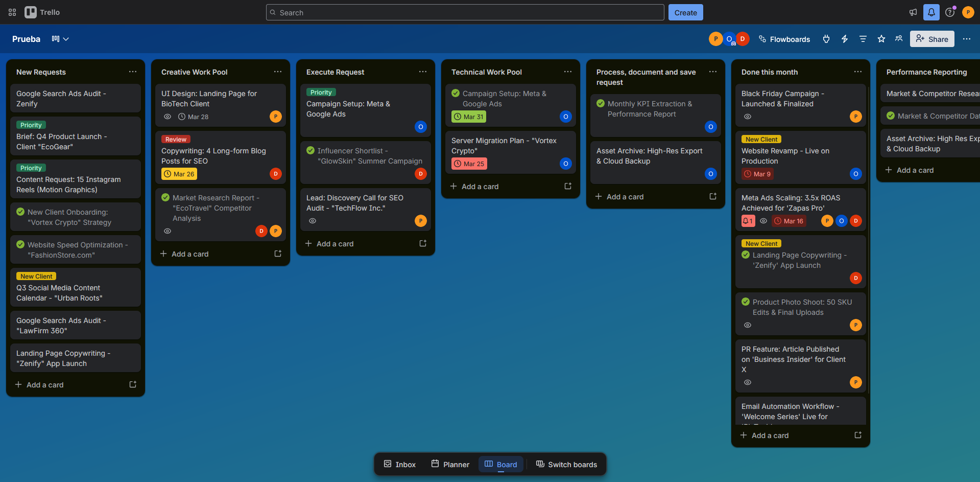Add a card to New Requests
This screenshot has width=980, height=482.
67,385
